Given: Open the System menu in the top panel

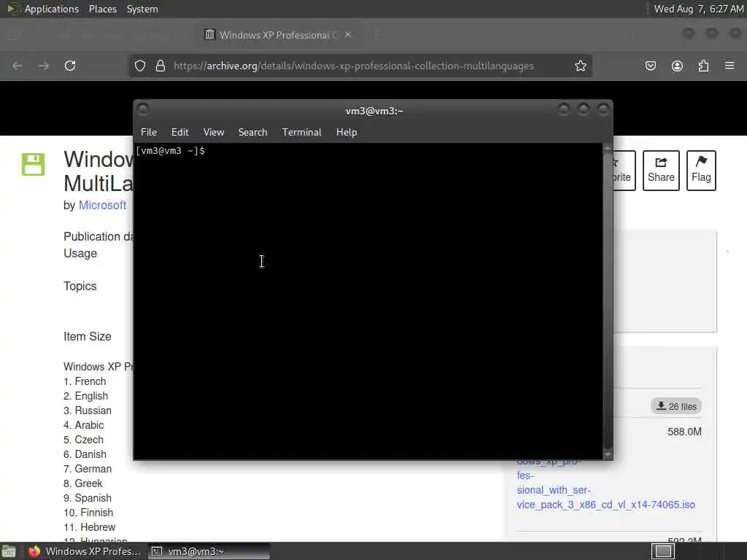Looking at the screenshot, I should pos(142,9).
